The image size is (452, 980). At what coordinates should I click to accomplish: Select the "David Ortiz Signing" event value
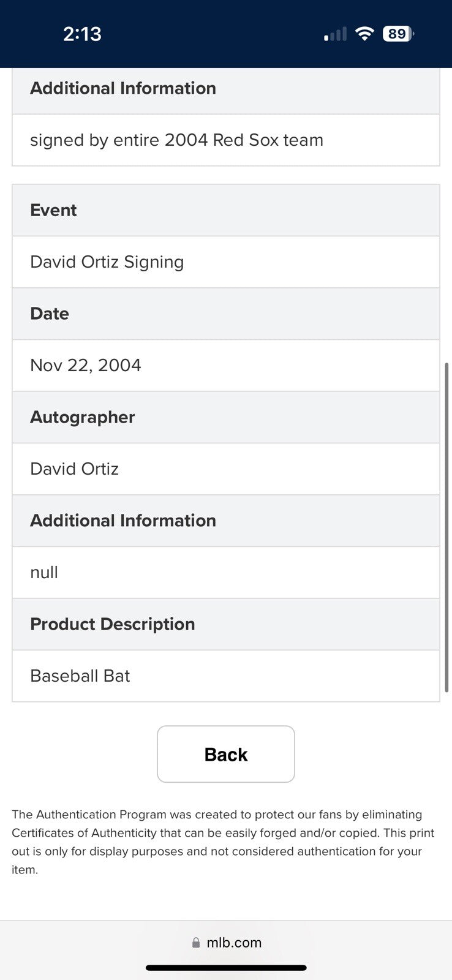point(107,262)
